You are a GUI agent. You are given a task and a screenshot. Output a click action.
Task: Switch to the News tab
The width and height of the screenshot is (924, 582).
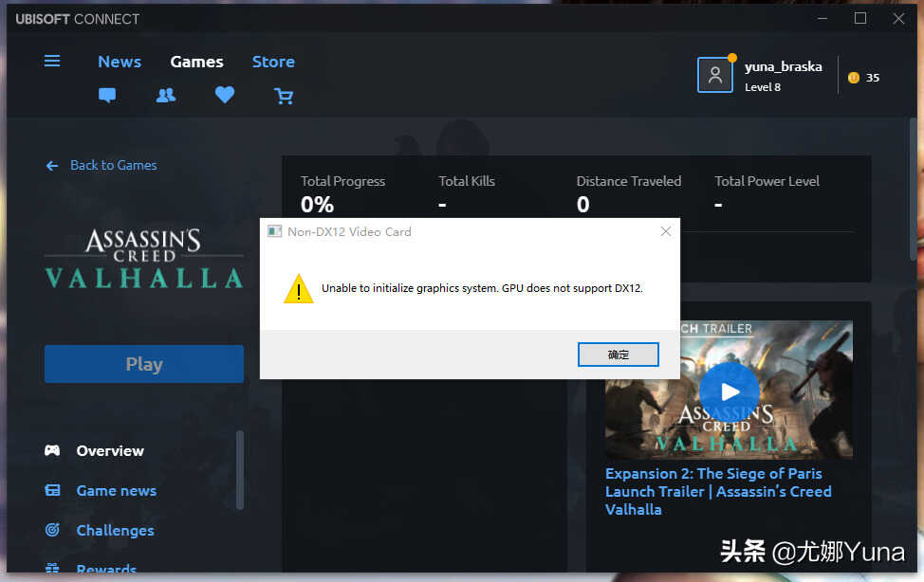tap(120, 62)
